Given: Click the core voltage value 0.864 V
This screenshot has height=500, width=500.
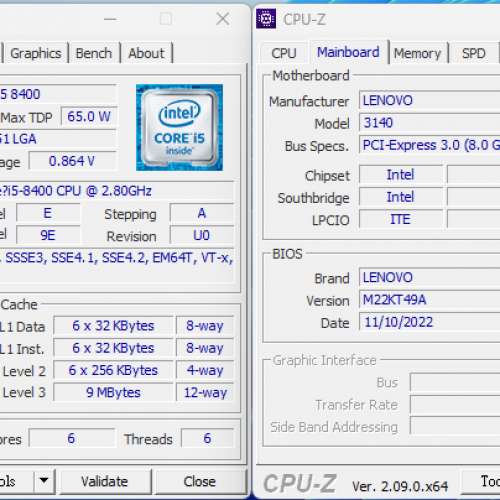Looking at the screenshot, I should 72,161.
